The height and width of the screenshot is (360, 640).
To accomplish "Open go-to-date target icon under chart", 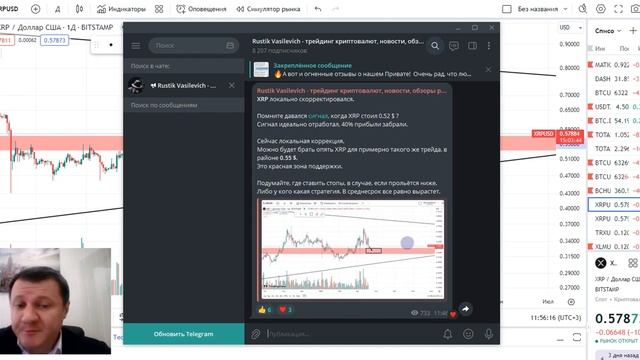I will coord(571,302).
